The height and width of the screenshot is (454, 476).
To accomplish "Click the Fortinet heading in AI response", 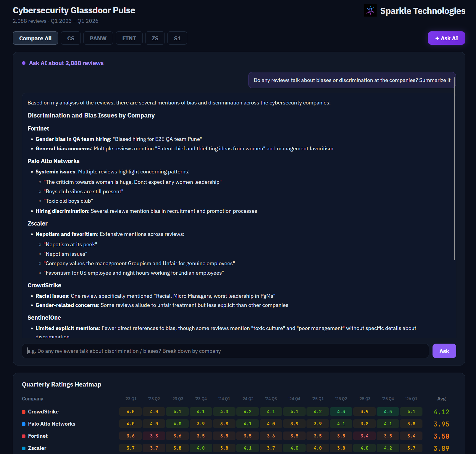I will (38, 128).
